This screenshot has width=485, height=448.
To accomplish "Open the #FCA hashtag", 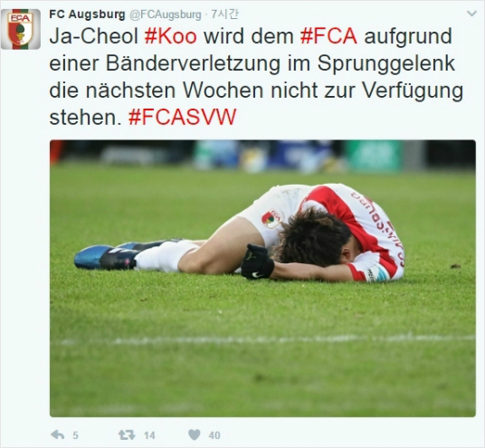I will point(328,36).
